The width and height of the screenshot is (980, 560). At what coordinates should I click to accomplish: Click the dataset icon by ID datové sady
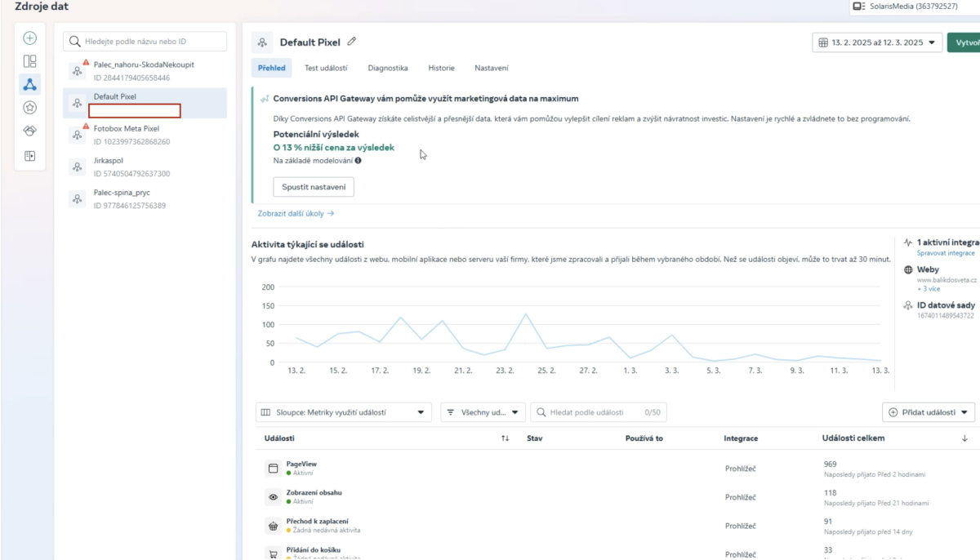(908, 305)
